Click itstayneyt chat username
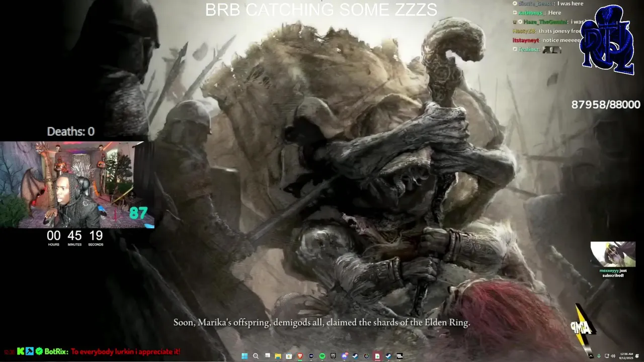Image resolution: width=644 pixels, height=362 pixels. pos(526,40)
